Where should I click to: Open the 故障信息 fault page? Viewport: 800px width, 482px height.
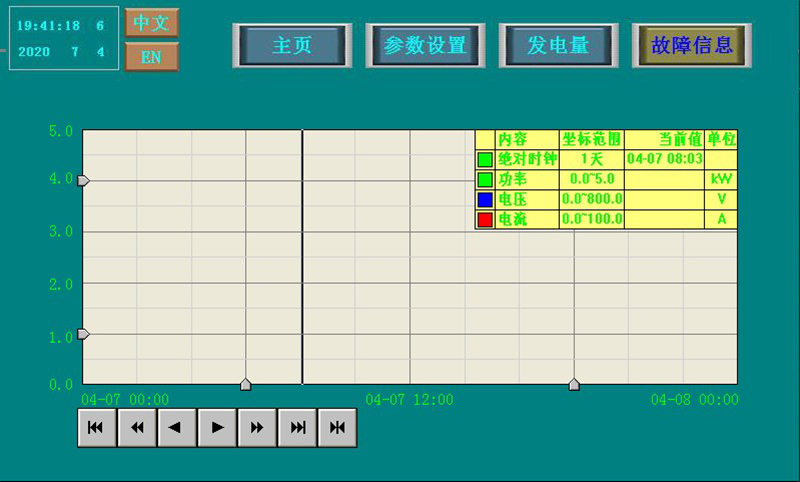(x=692, y=46)
